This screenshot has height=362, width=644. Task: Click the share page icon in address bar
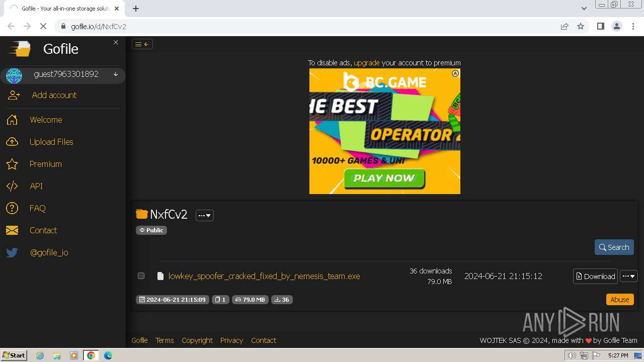tap(565, 26)
